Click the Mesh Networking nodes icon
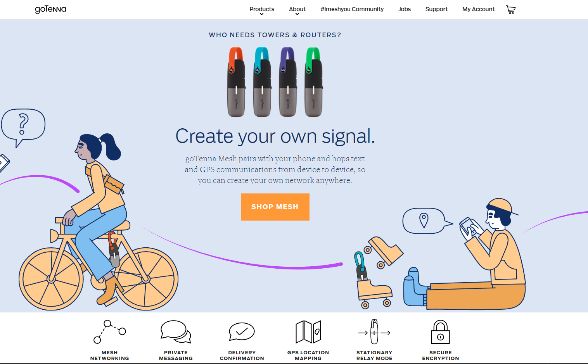The height and width of the screenshot is (364, 588). [110, 331]
